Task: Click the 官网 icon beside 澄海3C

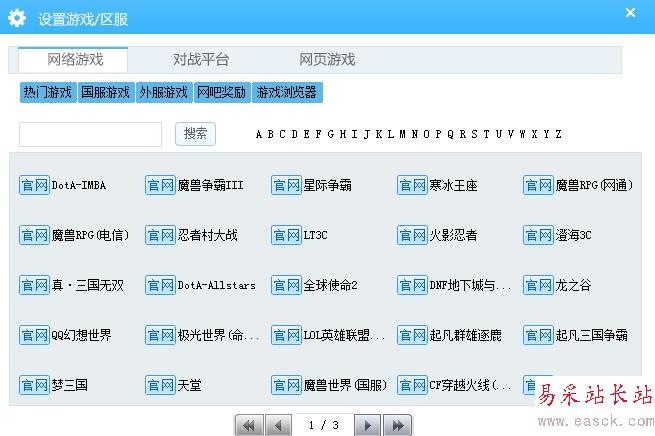Action: tap(539, 235)
